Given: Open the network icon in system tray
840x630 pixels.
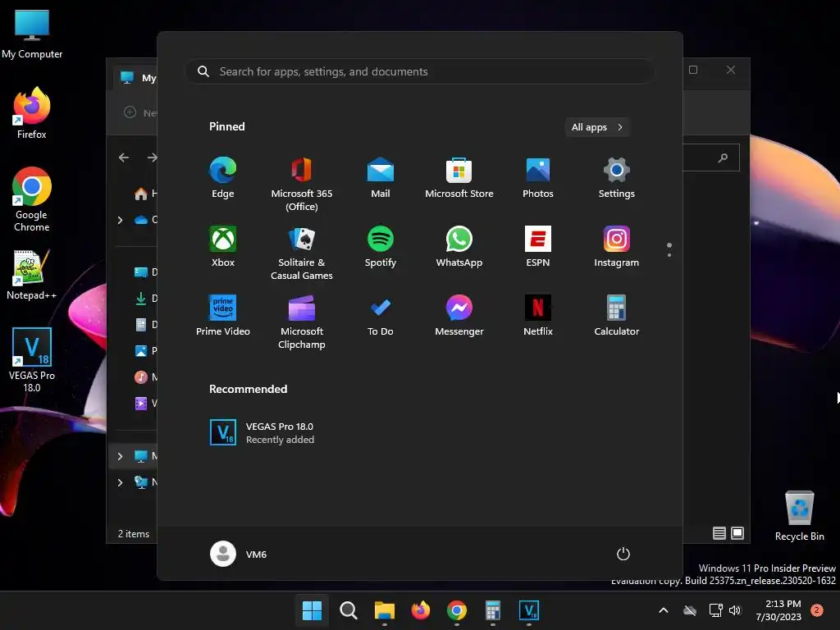Looking at the screenshot, I should pyautogui.click(x=715, y=610).
